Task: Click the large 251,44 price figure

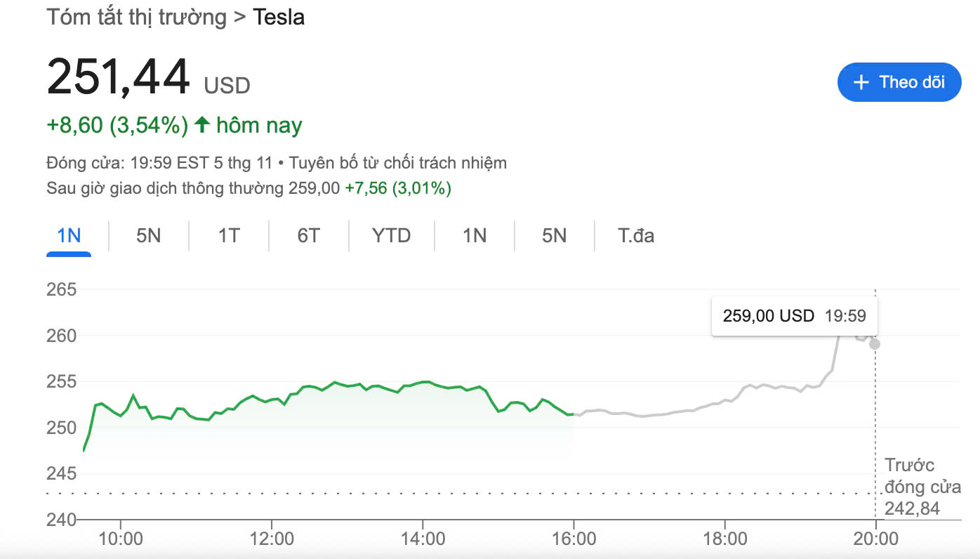Action: coord(119,77)
